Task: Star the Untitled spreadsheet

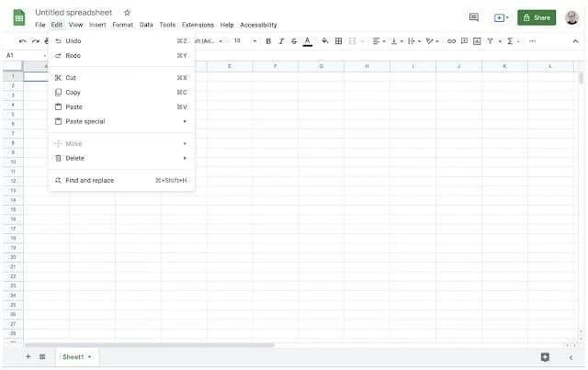Action: coord(127,12)
